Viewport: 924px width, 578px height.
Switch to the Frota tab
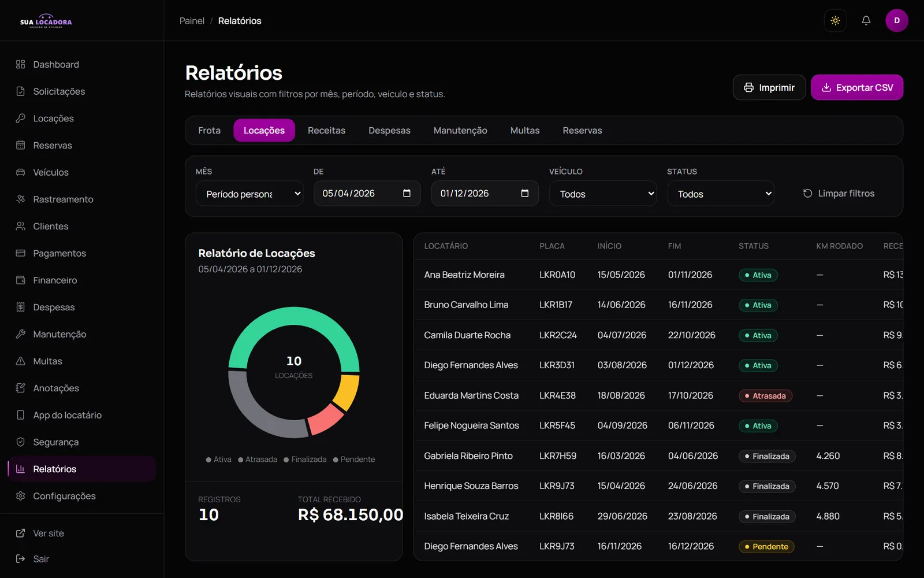coord(209,131)
